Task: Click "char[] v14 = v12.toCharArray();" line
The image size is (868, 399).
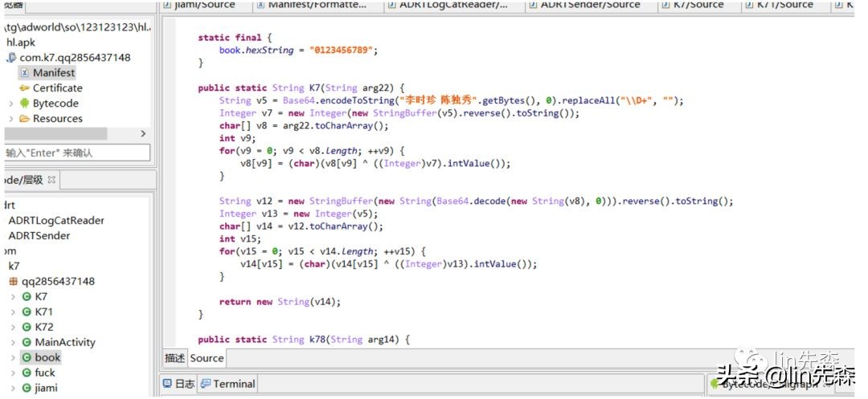Action: click(301, 226)
